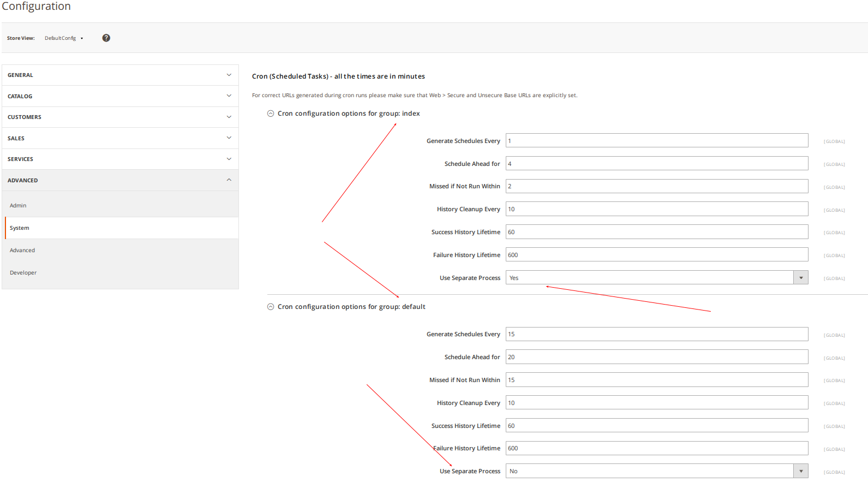Select System in the Advanced menu

tap(20, 228)
